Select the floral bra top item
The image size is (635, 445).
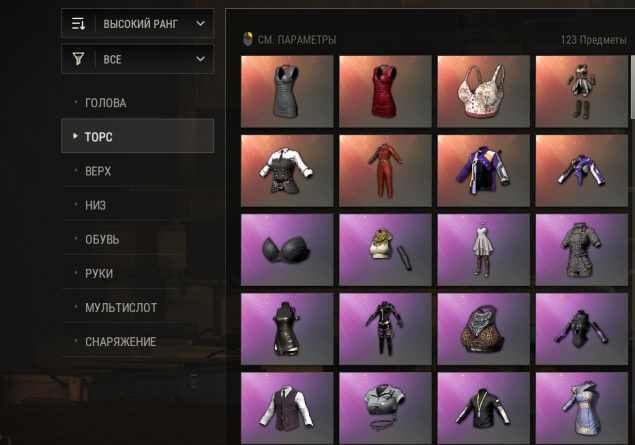pyautogui.click(x=484, y=92)
